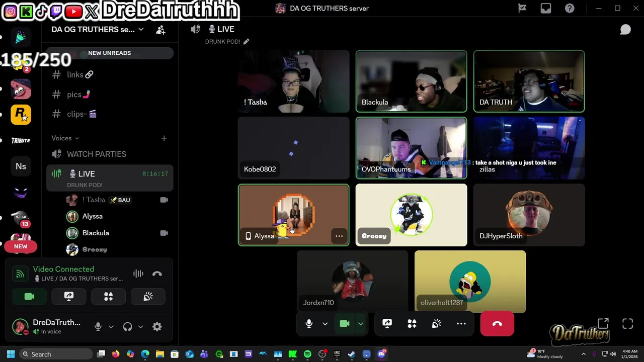
Task: Focus the DA TRUTH video tile
Action: (x=529, y=81)
